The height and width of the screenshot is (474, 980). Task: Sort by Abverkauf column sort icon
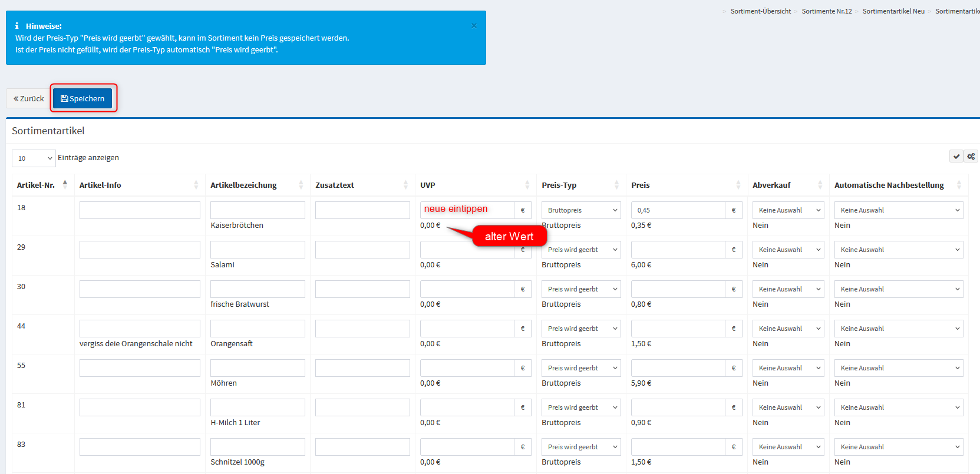[x=820, y=185]
